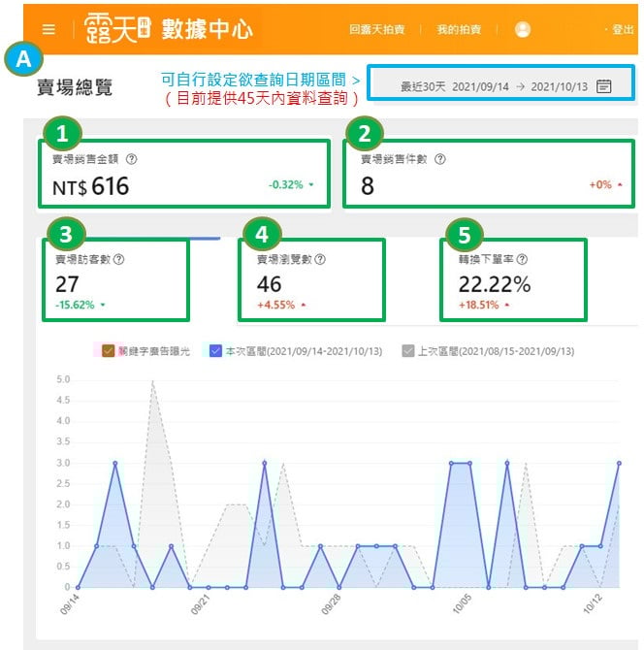This screenshot has height=650, width=644.
Task: Click the 09/14 peak point on chart
Action: [115, 463]
